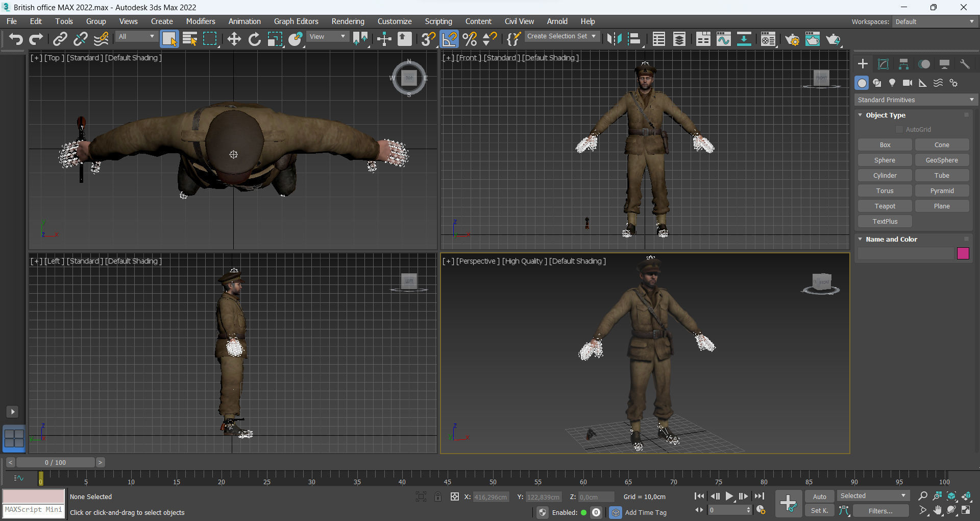Activate Select and Move tool

pyautogui.click(x=234, y=39)
